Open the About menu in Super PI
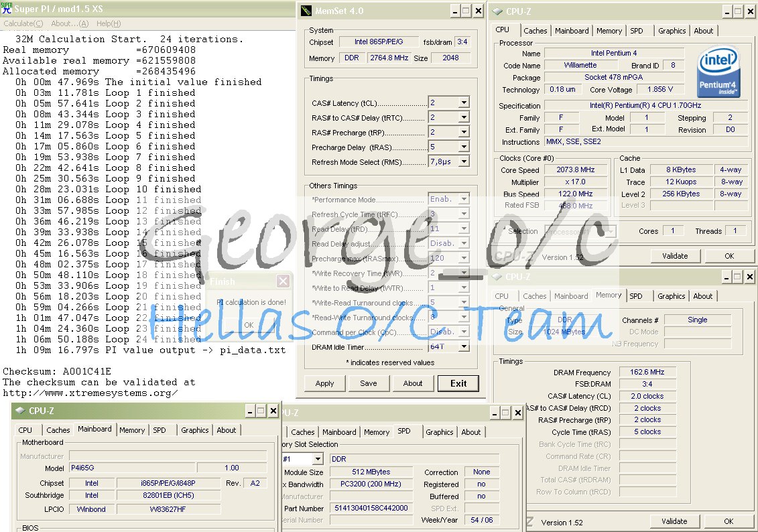This screenshot has height=532, width=758. (70, 23)
